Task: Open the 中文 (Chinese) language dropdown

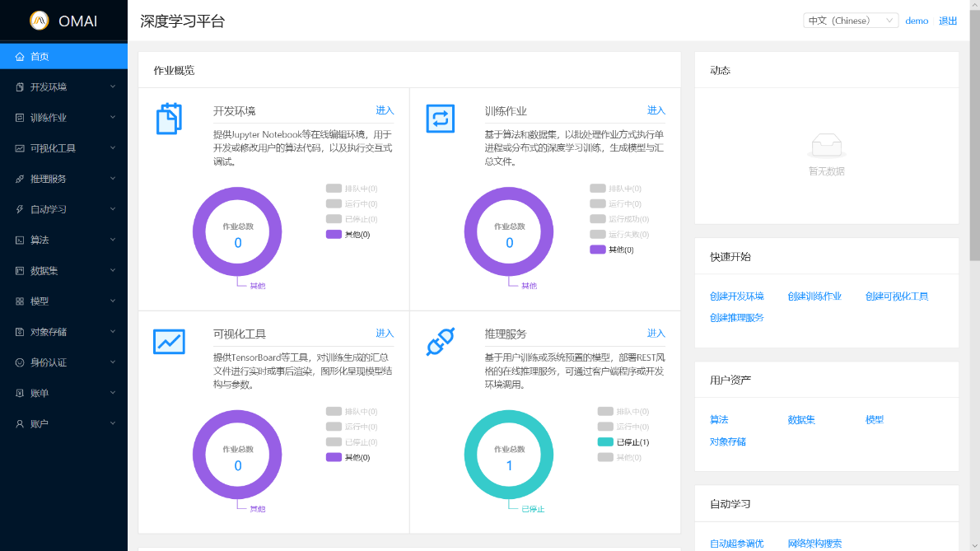Action: click(x=850, y=21)
